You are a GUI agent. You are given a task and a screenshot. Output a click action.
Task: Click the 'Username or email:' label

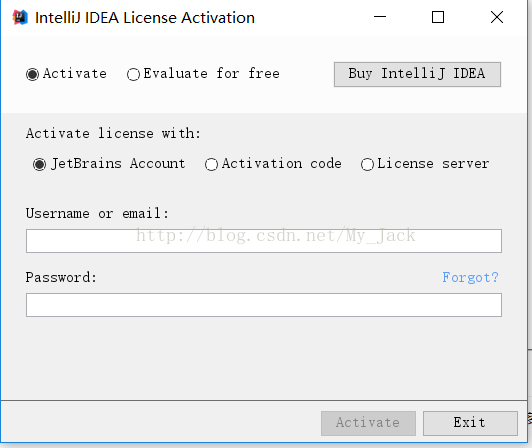tap(97, 213)
